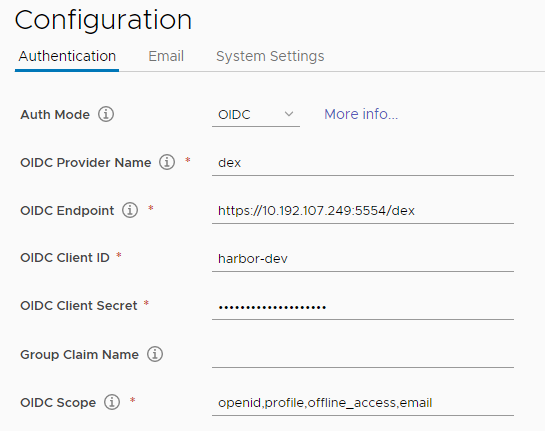Show the OIDC Endpoint info tooltip icon
This screenshot has width=545, height=431.
[130, 210]
